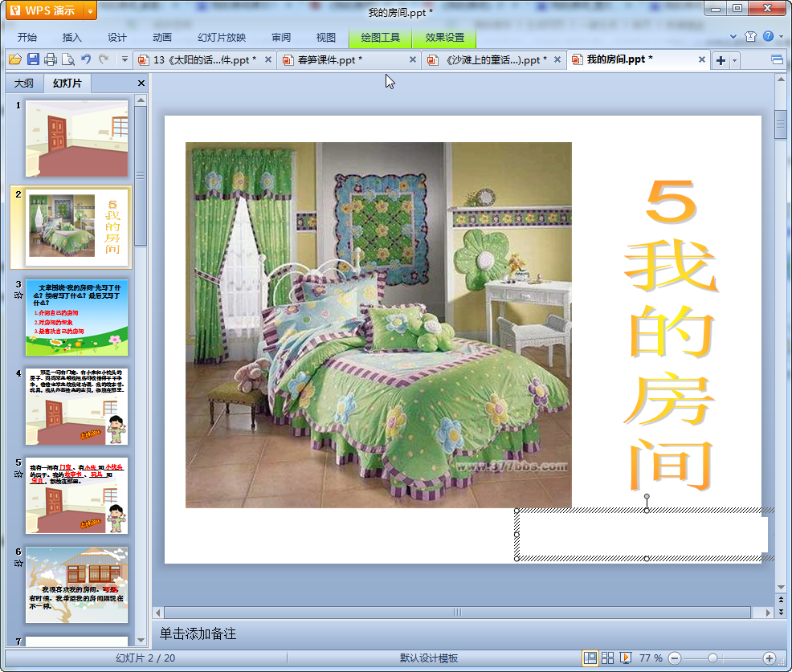The image size is (792, 672).
Task: Select slide 1 thumbnail
Action: pyautogui.click(x=77, y=138)
